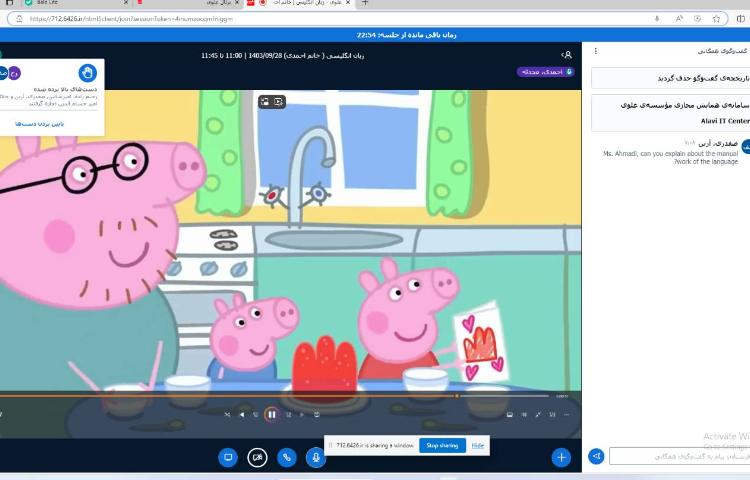The height and width of the screenshot is (480, 750).
Task: Click the raised hand icon
Action: [x=87, y=72]
